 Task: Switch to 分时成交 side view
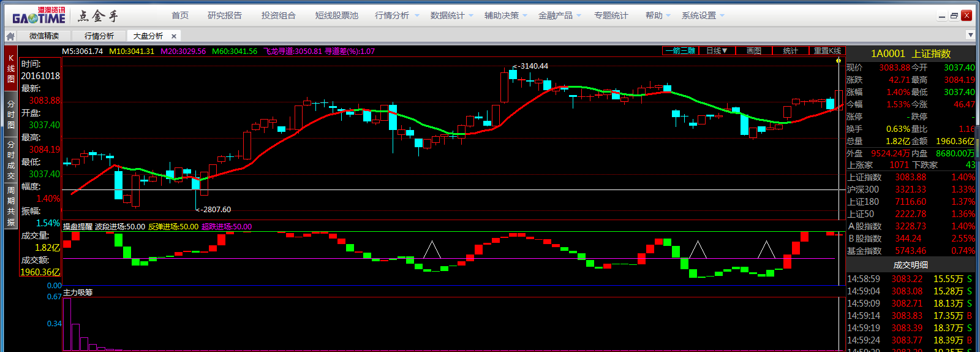point(11,160)
